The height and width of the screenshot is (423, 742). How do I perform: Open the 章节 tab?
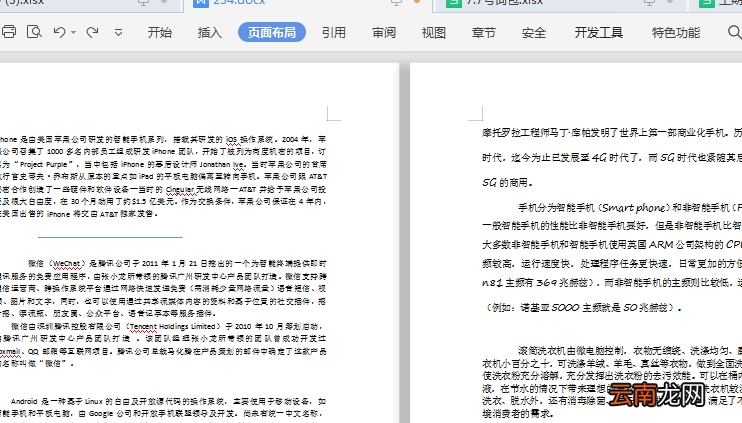[484, 33]
